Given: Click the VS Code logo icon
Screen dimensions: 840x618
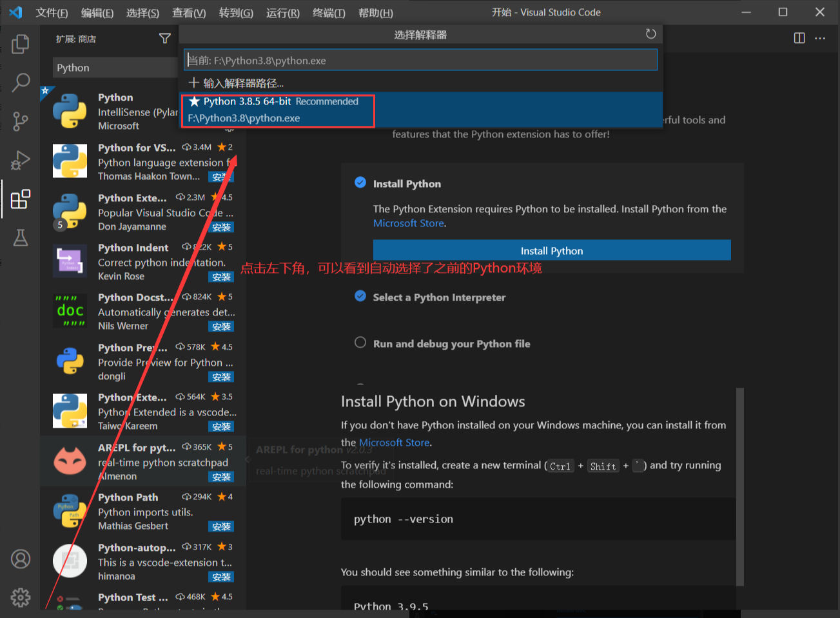Looking at the screenshot, I should [15, 12].
